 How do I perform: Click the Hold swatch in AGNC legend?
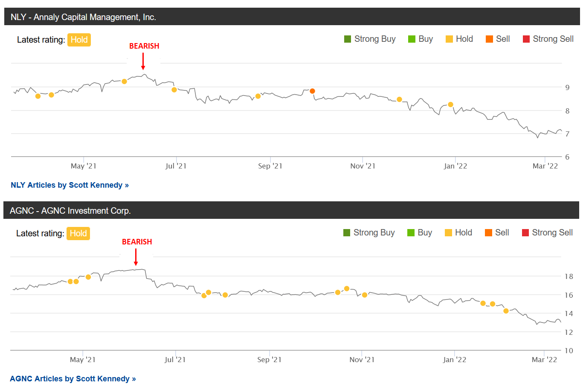click(448, 233)
